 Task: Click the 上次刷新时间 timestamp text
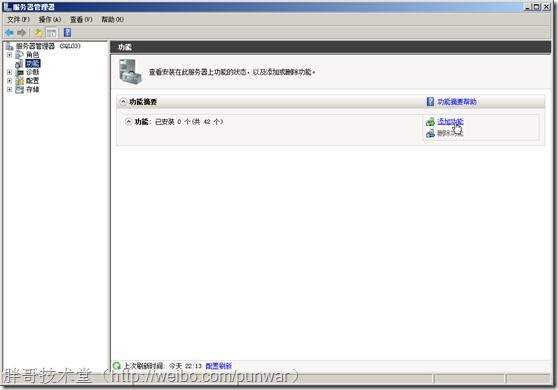click(x=163, y=366)
